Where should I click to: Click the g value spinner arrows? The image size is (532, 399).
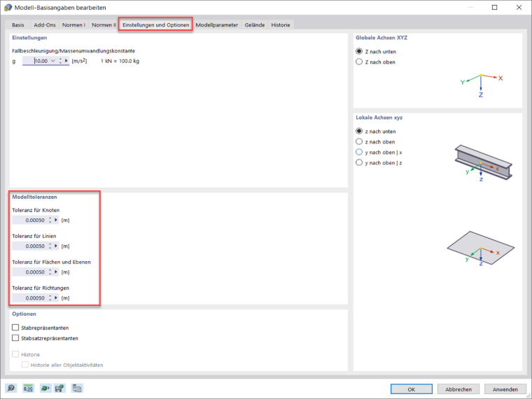click(x=60, y=61)
